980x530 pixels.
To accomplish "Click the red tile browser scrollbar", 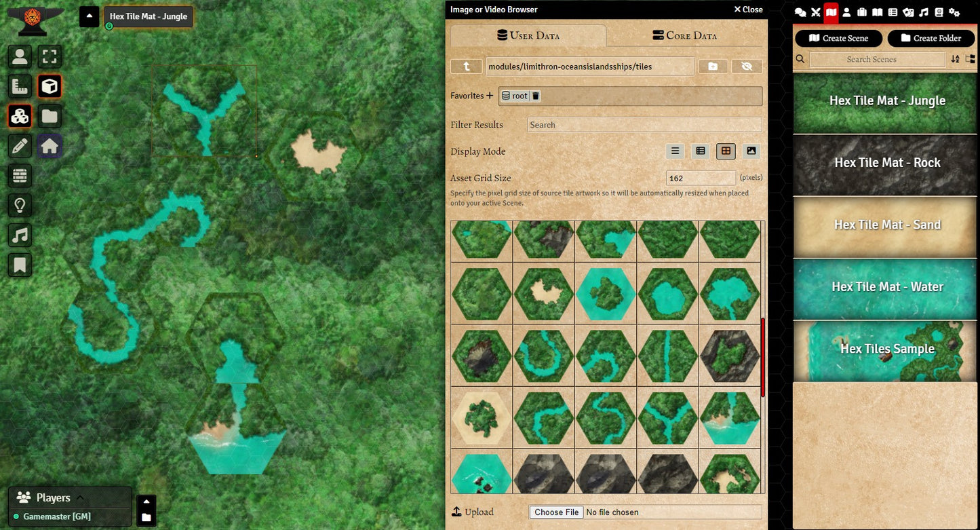I will click(764, 357).
